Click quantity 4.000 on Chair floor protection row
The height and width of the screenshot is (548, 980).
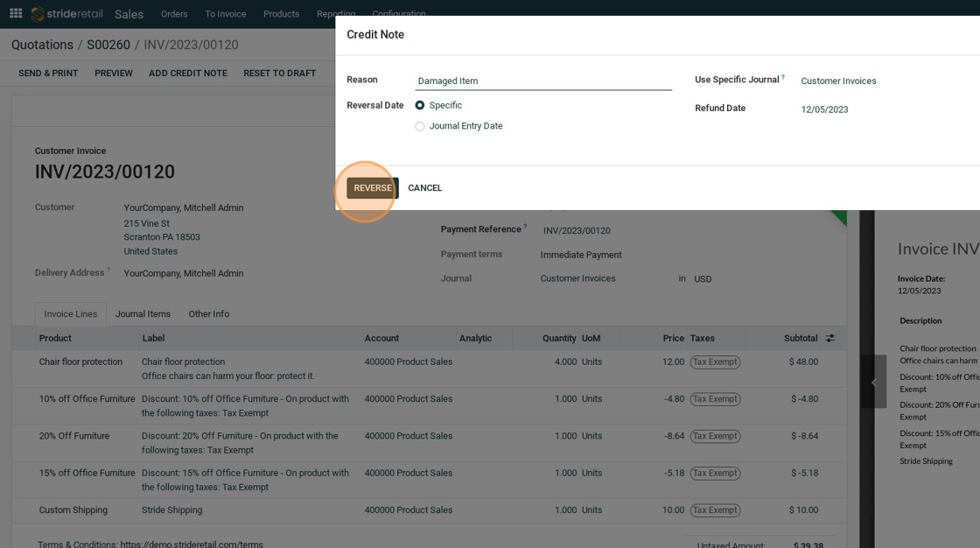(x=565, y=362)
